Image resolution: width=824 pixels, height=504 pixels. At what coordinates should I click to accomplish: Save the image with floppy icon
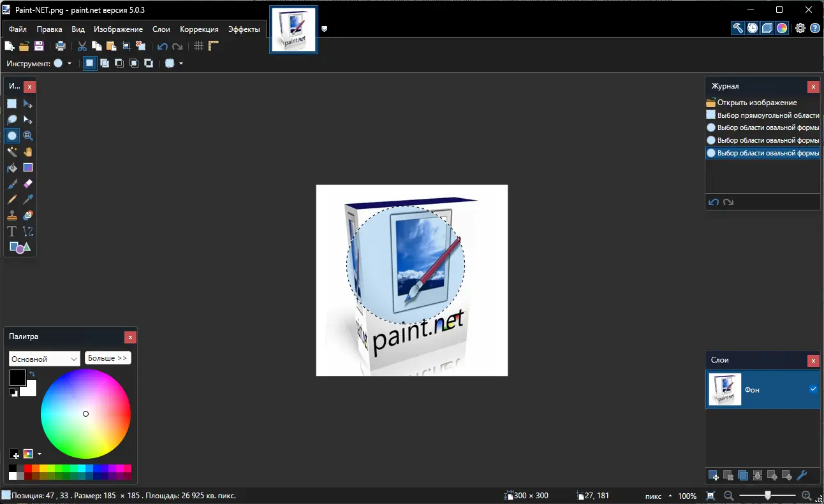(x=39, y=46)
